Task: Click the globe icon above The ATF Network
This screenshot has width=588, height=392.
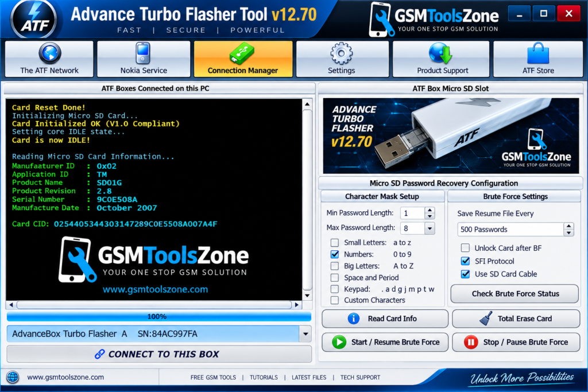Action: [x=49, y=53]
